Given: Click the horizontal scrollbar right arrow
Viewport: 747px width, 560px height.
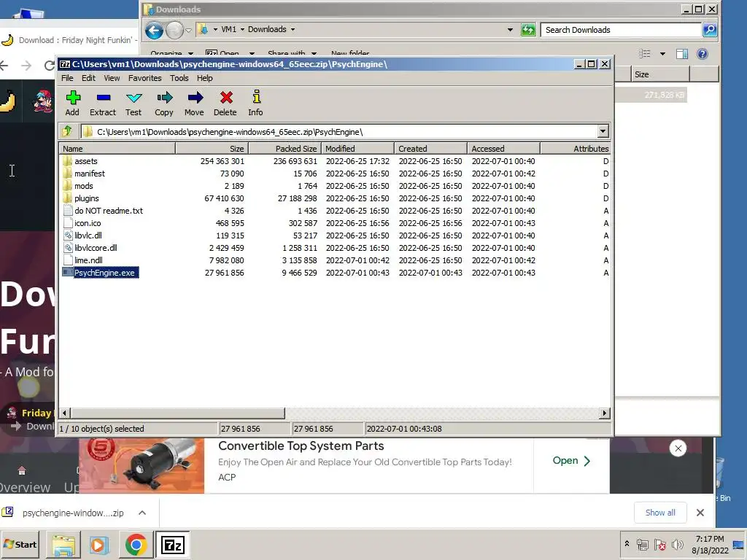Looking at the screenshot, I should (605, 413).
